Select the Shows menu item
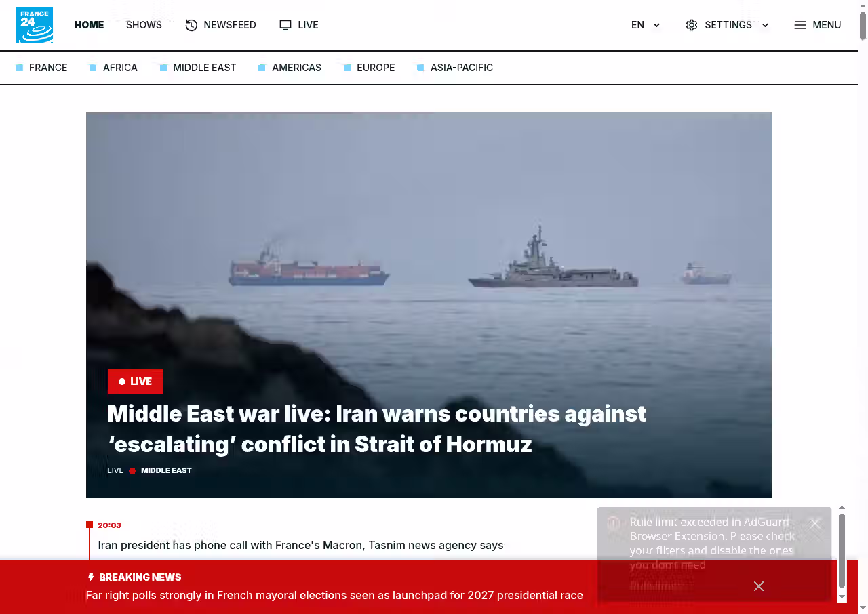868x614 pixels. pyautogui.click(x=144, y=25)
